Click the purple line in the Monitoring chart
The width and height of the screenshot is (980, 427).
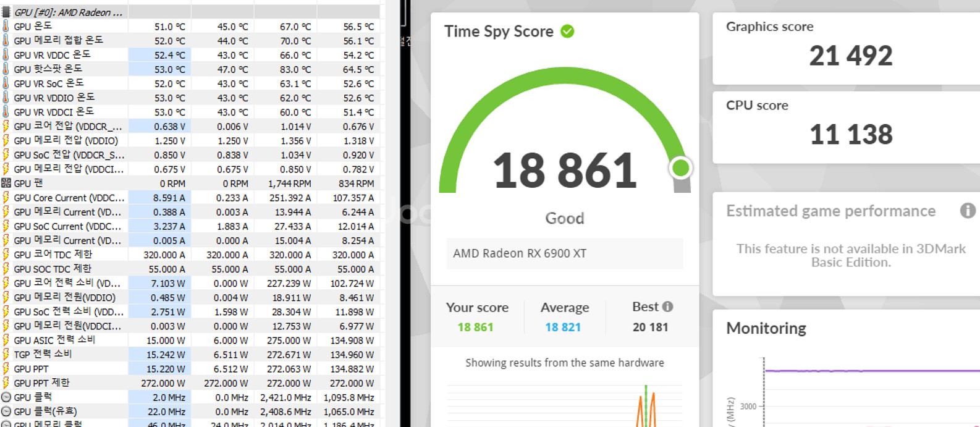click(872, 371)
